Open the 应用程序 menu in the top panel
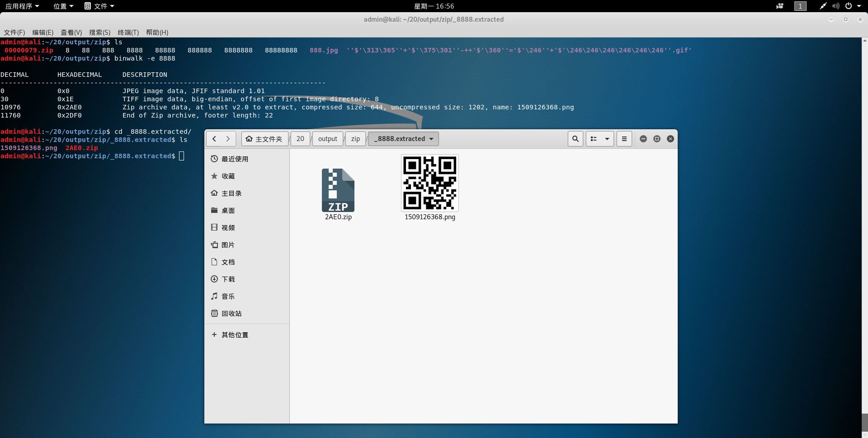The height and width of the screenshot is (438, 868). pyautogui.click(x=20, y=6)
